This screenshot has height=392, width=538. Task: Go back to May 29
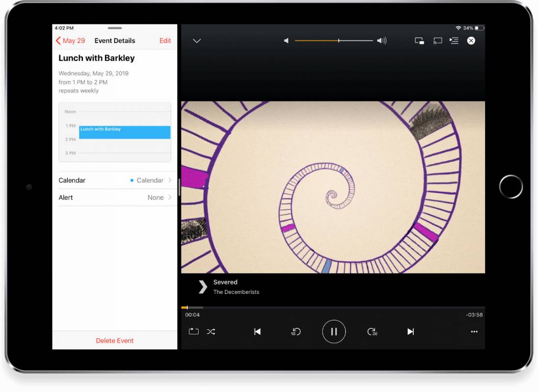pos(70,41)
